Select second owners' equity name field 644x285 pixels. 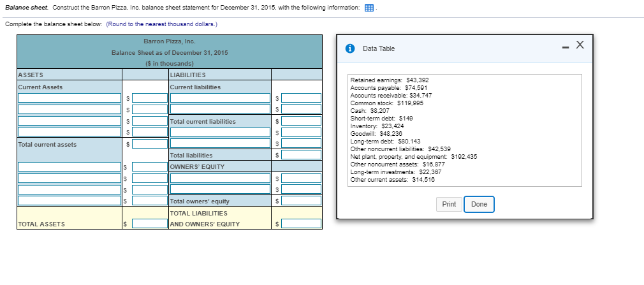click(x=220, y=189)
